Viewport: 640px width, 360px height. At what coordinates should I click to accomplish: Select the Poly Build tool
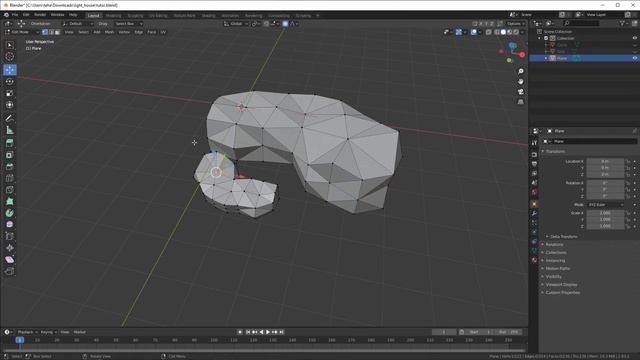click(x=10, y=201)
